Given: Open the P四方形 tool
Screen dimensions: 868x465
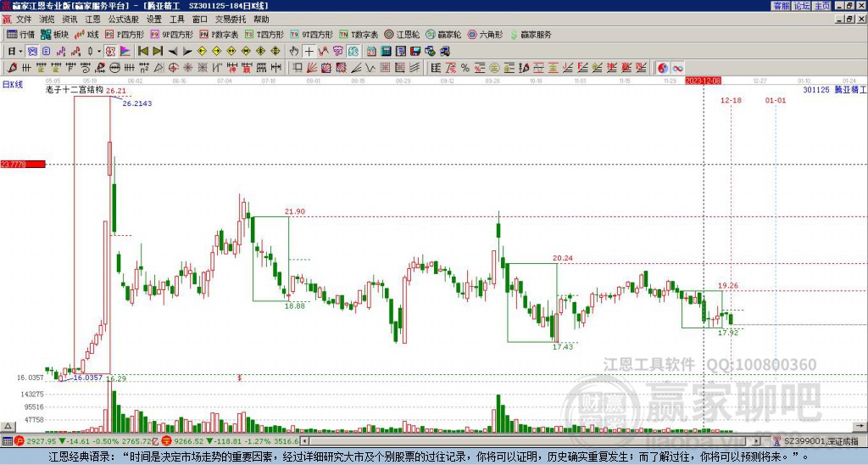Looking at the screenshot, I should click(125, 34).
